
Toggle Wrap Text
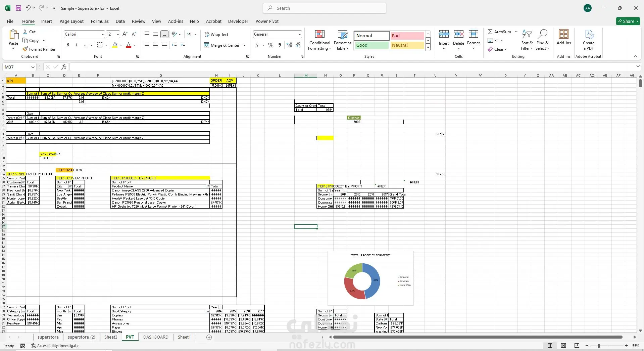(x=216, y=34)
